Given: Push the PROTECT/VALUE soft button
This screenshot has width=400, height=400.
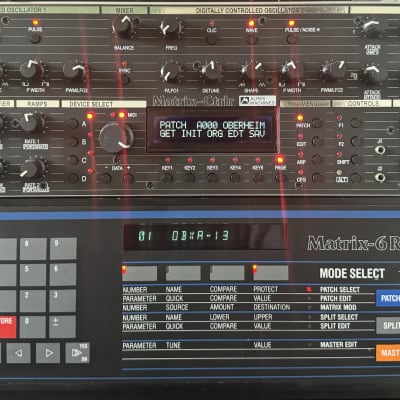Looking at the screenshot, I should 271,273.
